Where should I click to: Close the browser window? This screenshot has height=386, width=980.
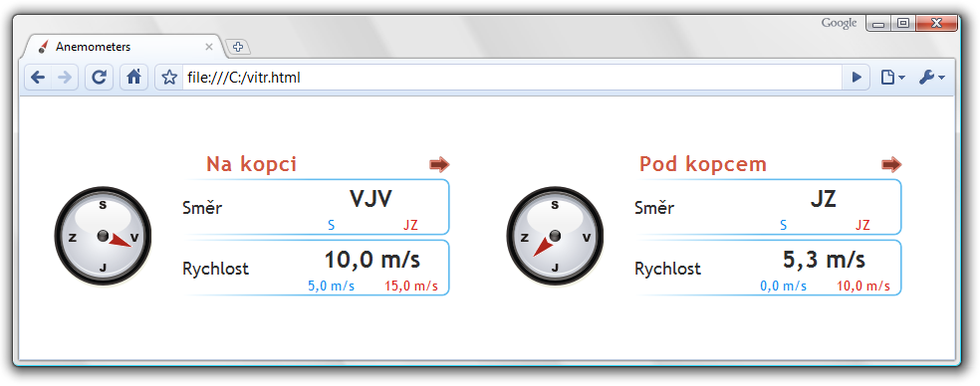coord(936,23)
